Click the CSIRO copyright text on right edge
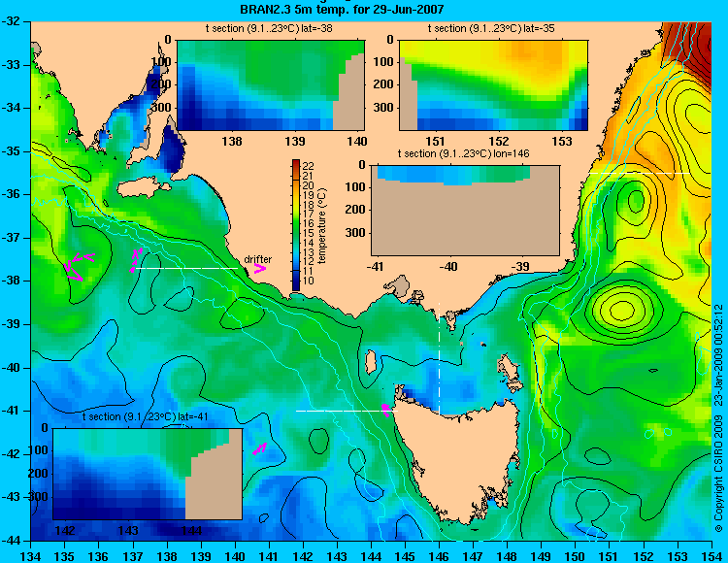The height and width of the screenshot is (563, 728). tap(718, 417)
